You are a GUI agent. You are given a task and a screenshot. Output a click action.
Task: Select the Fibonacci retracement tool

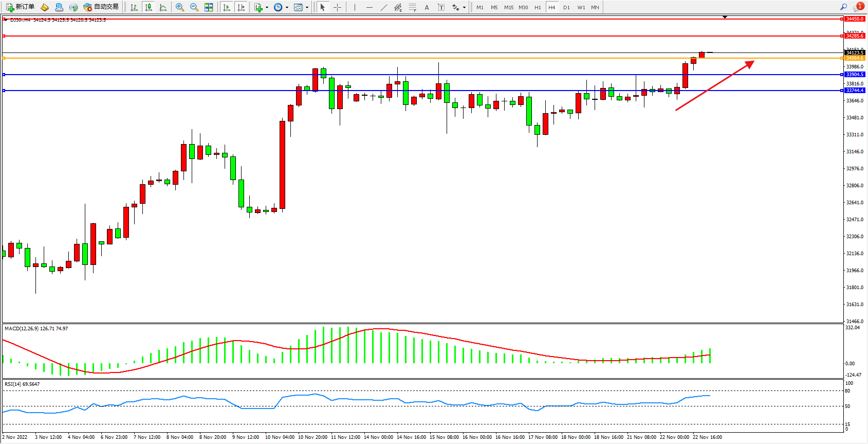tap(412, 7)
